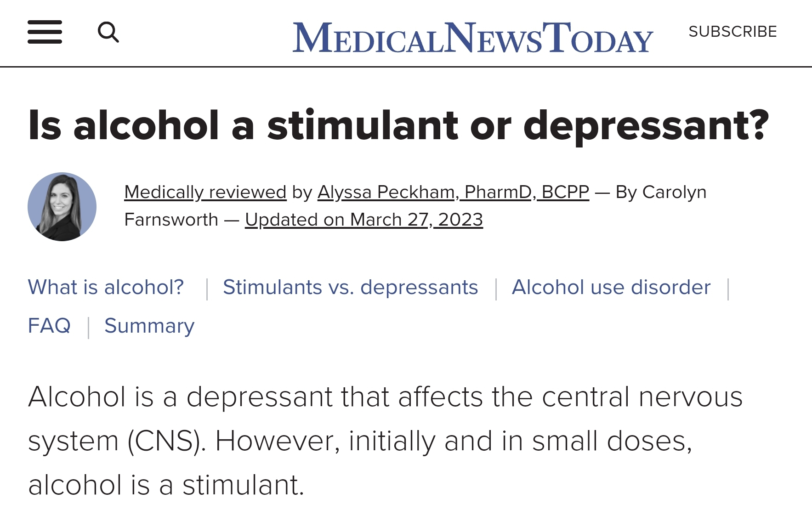This screenshot has width=812, height=521.
Task: Open the reviewer's profile photo
Action: (62, 207)
